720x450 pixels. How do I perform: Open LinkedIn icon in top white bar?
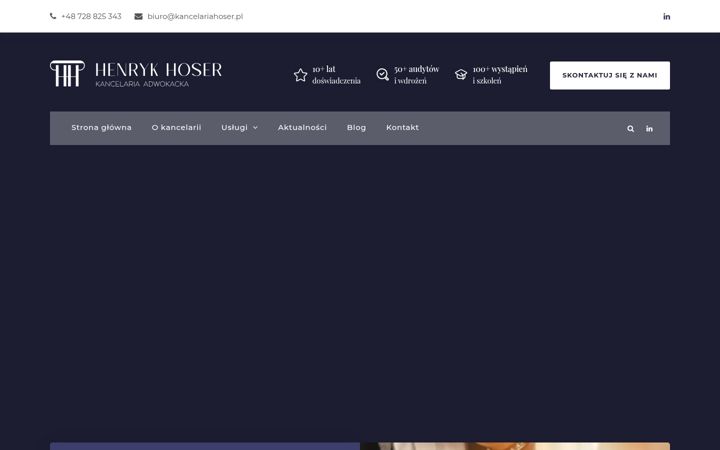point(666,17)
